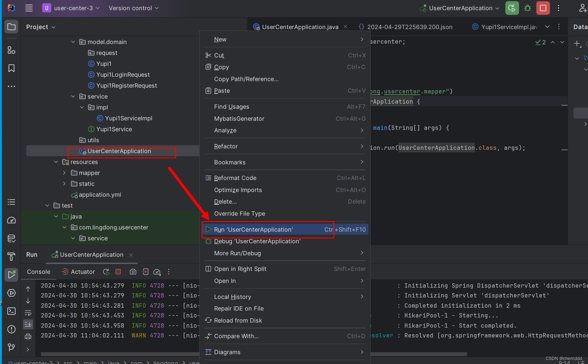Open the top toolbar more actions menu
Screen dimensions: 588x364
559,8
